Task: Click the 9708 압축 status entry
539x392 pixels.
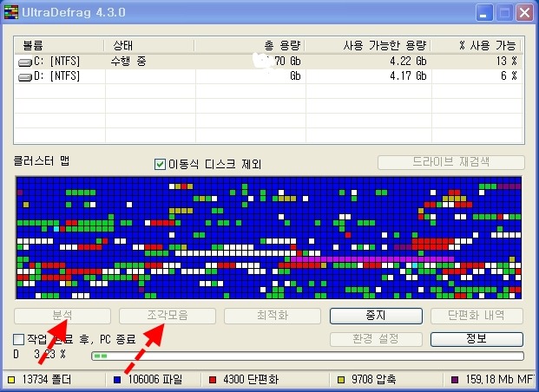Action: click(x=374, y=380)
